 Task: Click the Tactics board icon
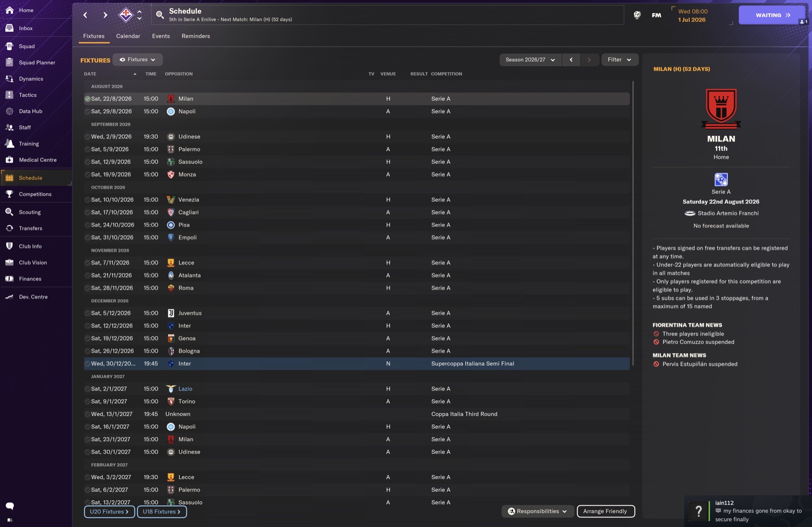click(x=9, y=95)
